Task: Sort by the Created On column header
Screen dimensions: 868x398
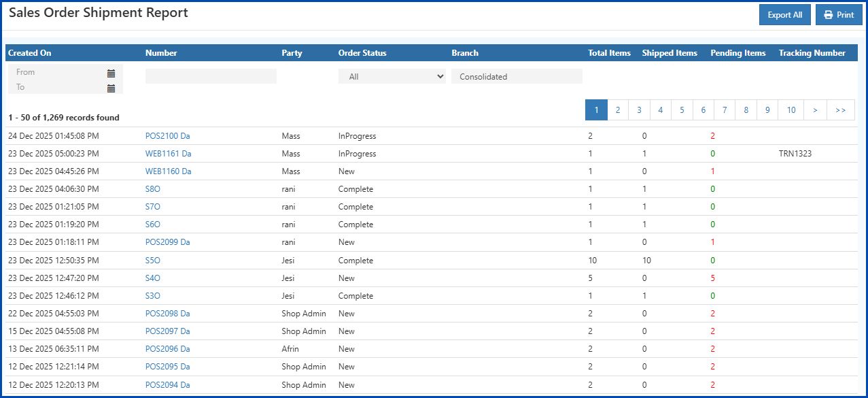Action: (30, 52)
